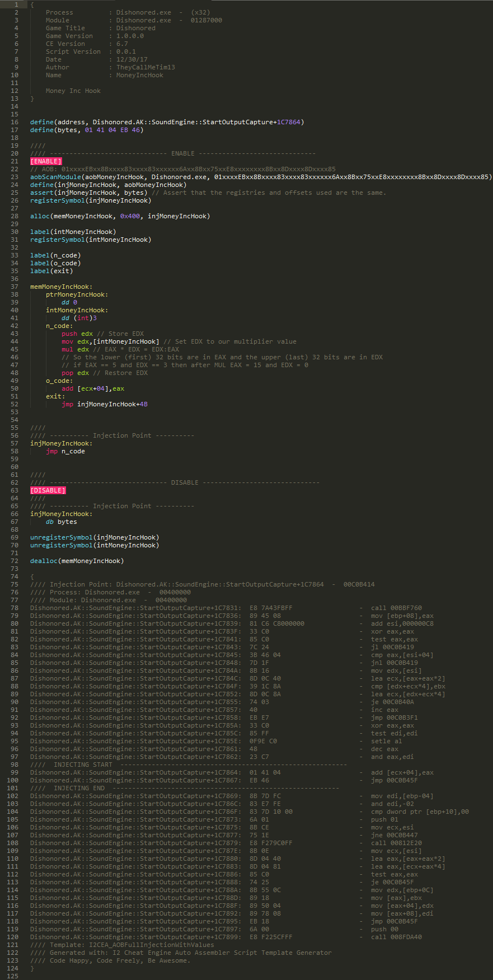Click 'Code Happy, Code Freely, Be Awesome.' comment

click(110, 960)
